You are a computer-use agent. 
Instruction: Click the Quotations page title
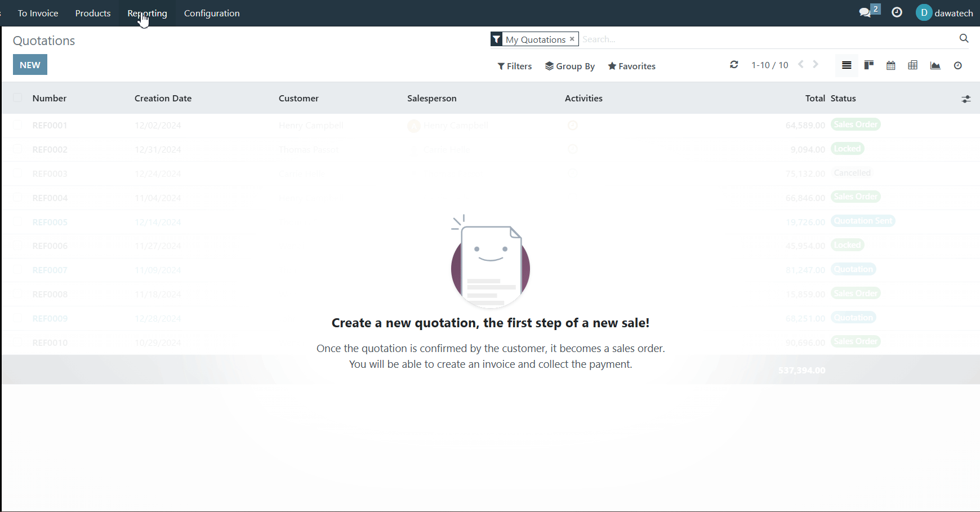tap(44, 41)
